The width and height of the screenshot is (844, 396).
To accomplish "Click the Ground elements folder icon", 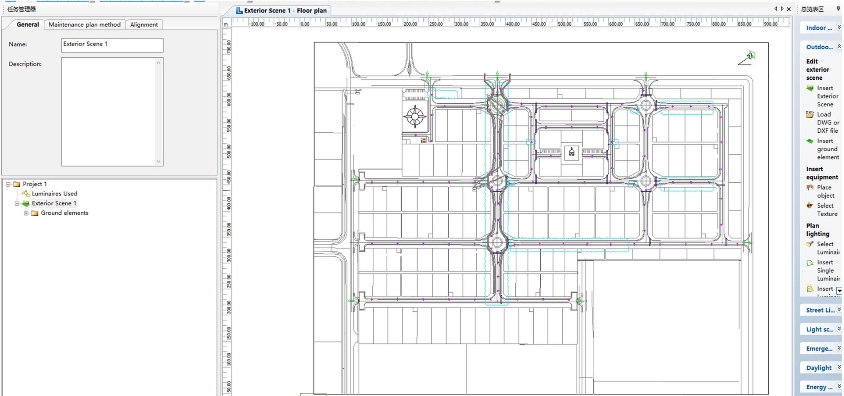I will point(34,213).
